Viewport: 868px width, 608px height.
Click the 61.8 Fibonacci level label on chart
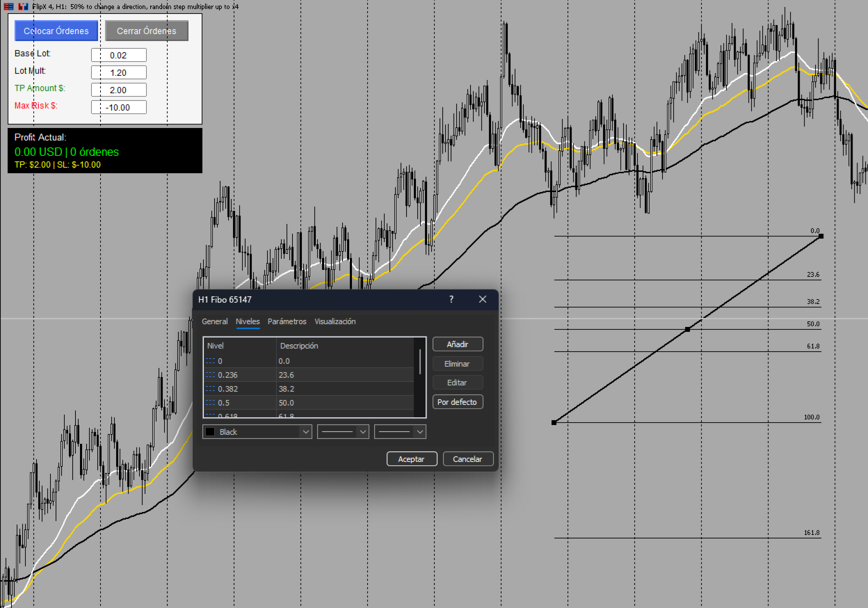(813, 346)
